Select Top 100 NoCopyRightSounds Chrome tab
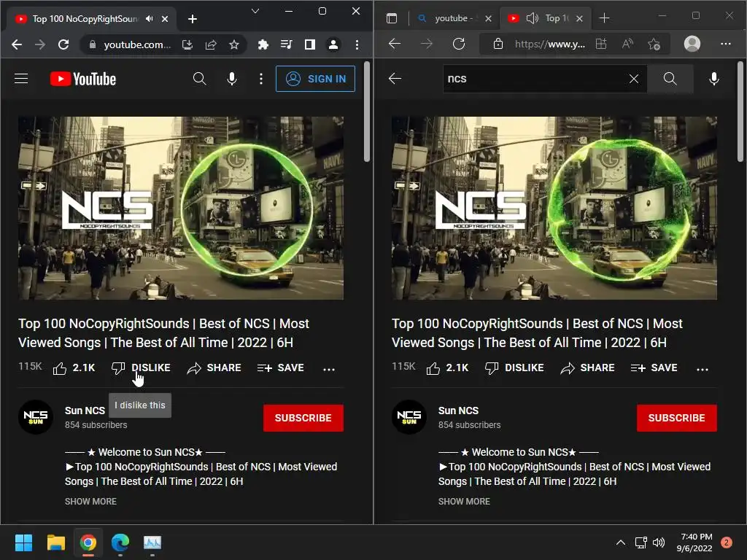The image size is (747, 560). pos(85,19)
